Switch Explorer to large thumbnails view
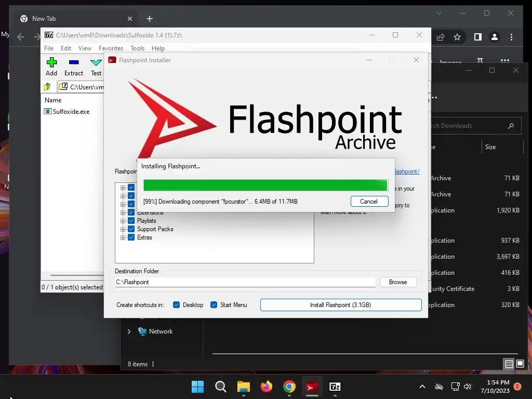 (x=520, y=364)
